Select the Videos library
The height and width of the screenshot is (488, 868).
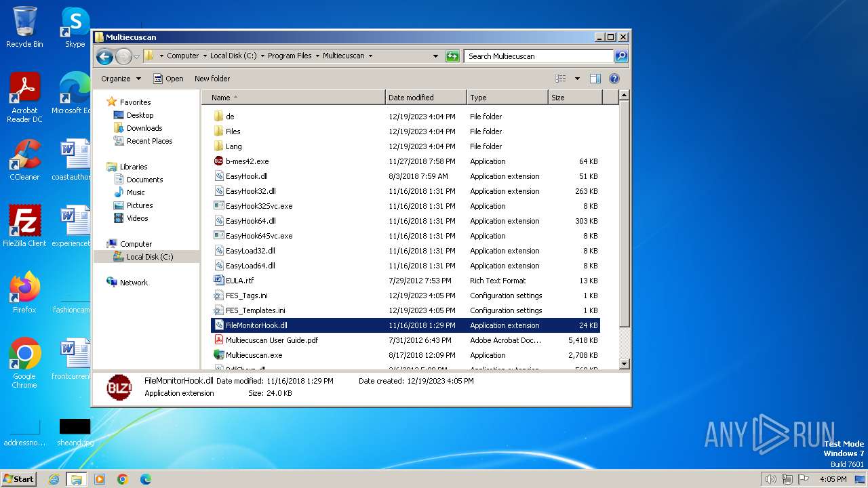click(137, 218)
